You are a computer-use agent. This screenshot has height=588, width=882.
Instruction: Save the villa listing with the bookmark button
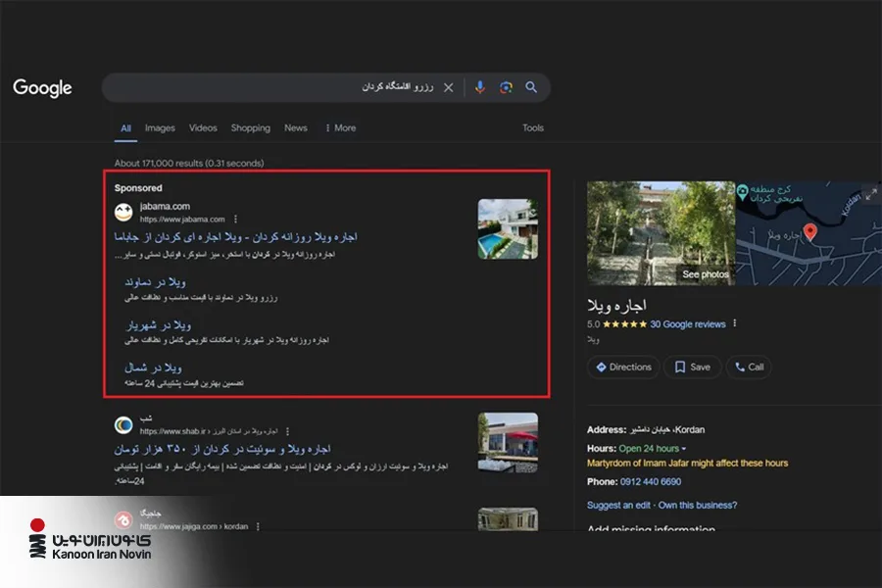pos(693,367)
